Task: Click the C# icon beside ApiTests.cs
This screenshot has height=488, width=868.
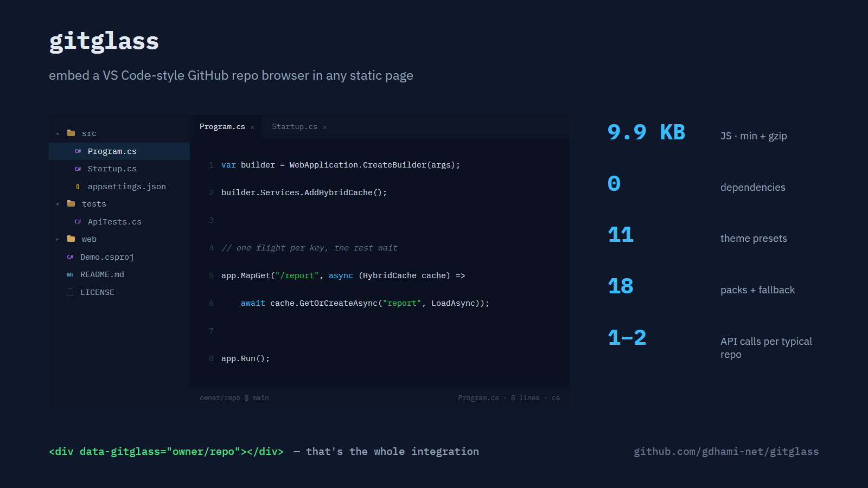Action: [78, 222]
